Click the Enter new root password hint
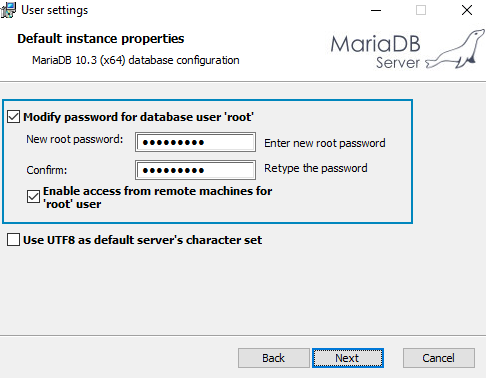The image size is (486, 378). pos(325,143)
